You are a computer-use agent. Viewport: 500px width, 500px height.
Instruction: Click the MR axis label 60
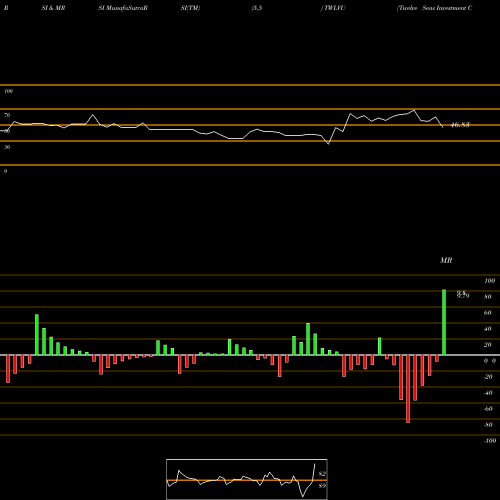click(488, 313)
